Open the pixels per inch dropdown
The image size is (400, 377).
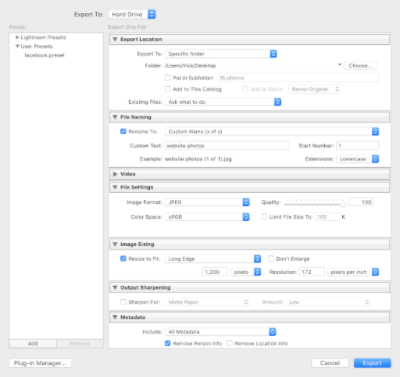click(353, 272)
